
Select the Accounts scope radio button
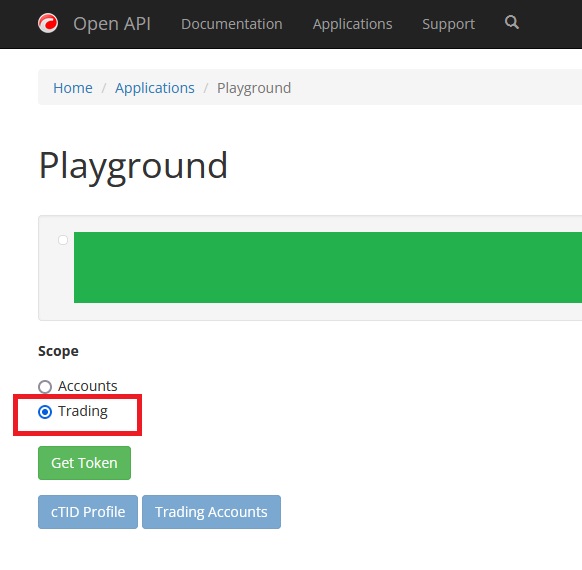(45, 387)
